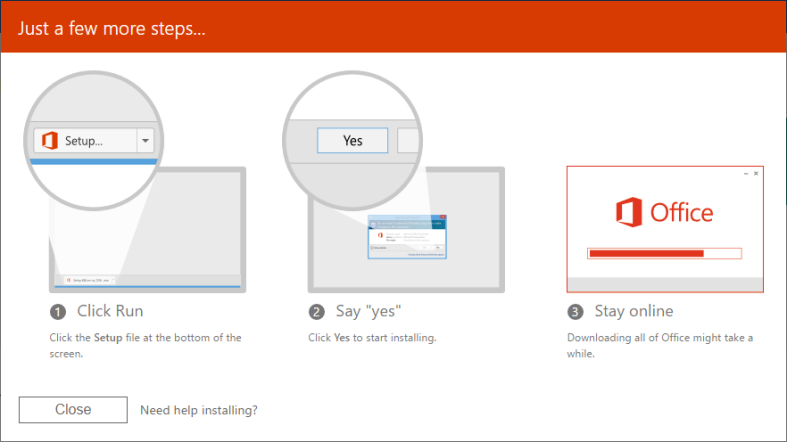Click the "Click Yes to start installing." text
Viewport: 787px width, 442px height.
tap(372, 338)
